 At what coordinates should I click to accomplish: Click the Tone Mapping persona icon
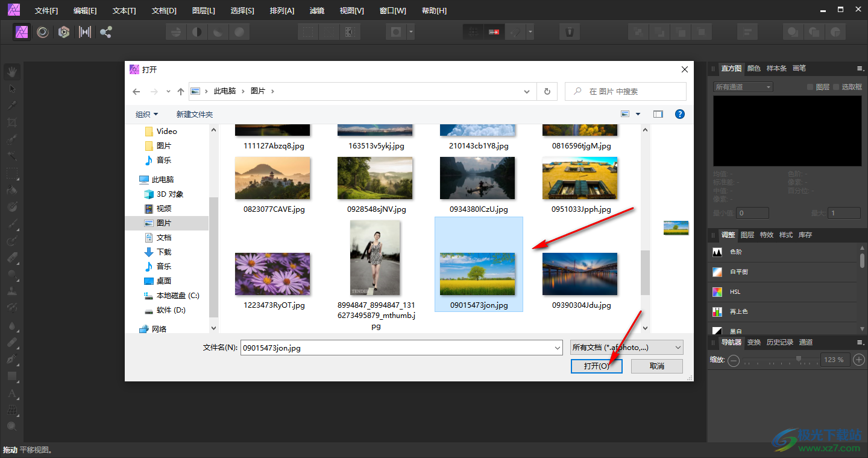tap(85, 32)
